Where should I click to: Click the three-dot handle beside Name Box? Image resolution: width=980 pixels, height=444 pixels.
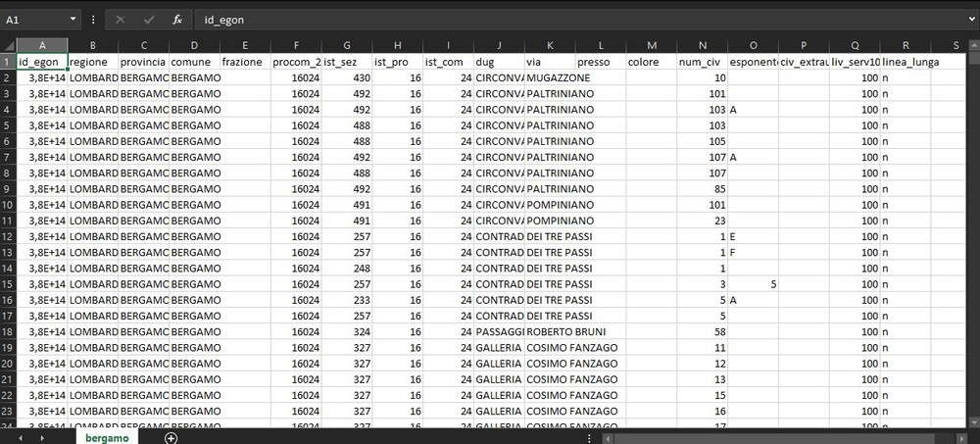[x=93, y=20]
